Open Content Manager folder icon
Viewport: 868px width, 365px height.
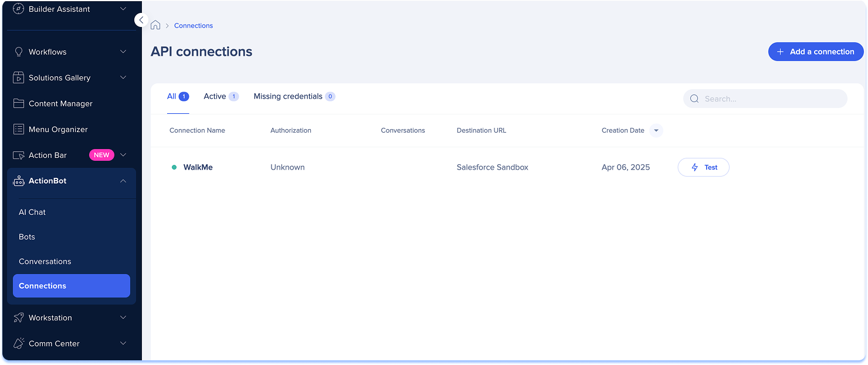pyautogui.click(x=19, y=103)
